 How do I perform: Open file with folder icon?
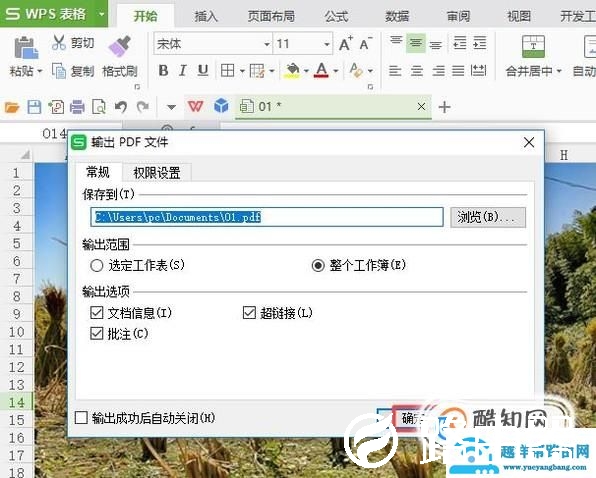12,107
